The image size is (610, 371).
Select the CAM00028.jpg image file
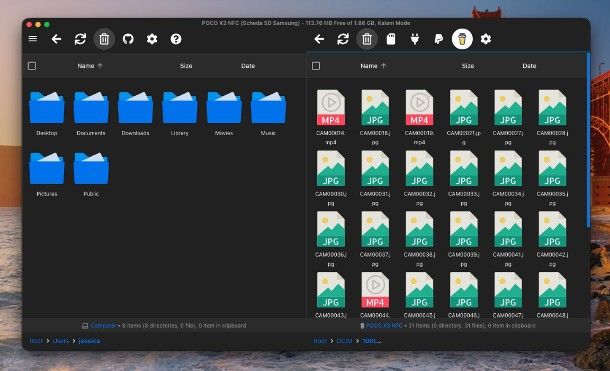(552, 117)
